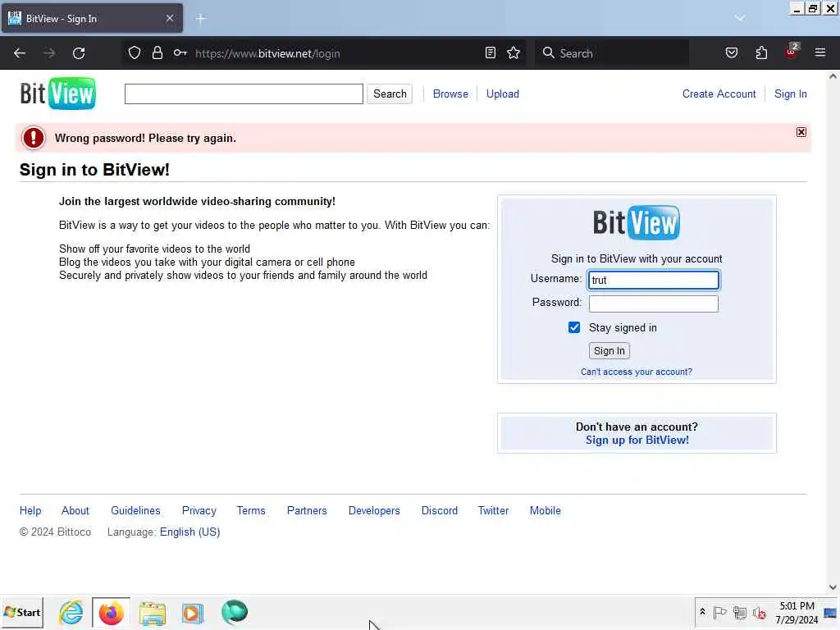The height and width of the screenshot is (630, 840).
Task: Focus the Password input field
Action: [654, 304]
